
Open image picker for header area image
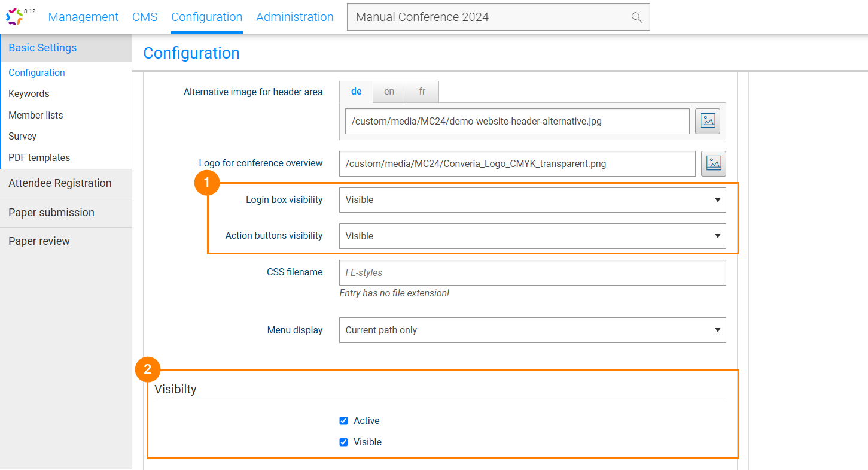pyautogui.click(x=708, y=122)
